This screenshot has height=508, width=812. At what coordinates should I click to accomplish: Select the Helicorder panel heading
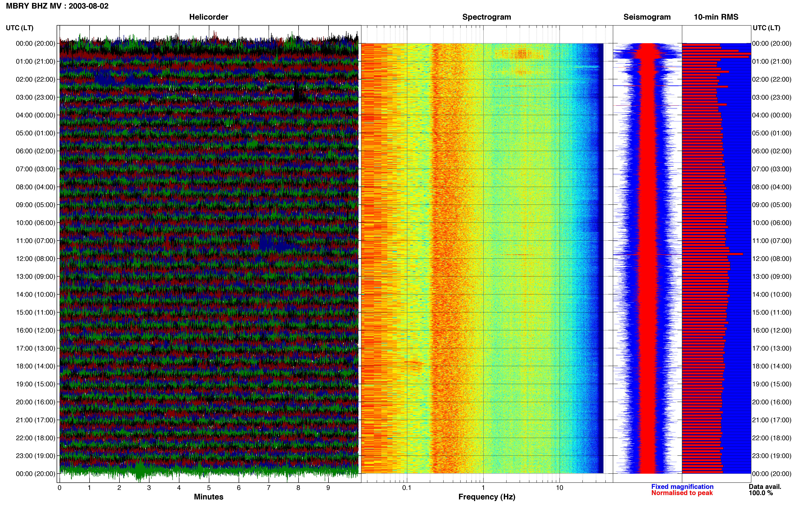209,17
